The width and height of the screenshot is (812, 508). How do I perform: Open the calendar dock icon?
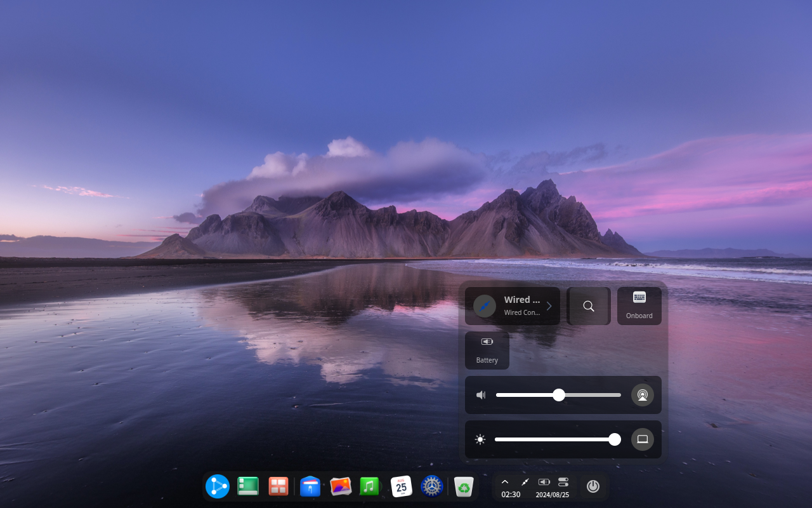401,486
